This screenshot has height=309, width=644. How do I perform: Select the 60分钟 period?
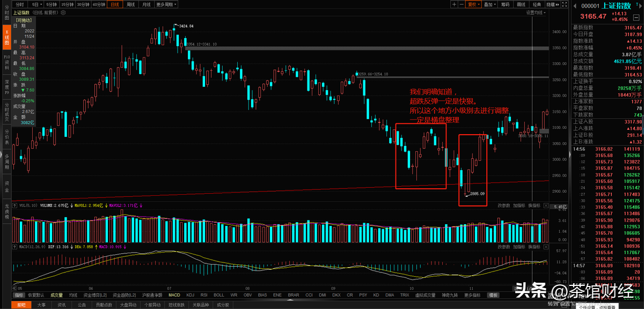[x=99, y=4]
